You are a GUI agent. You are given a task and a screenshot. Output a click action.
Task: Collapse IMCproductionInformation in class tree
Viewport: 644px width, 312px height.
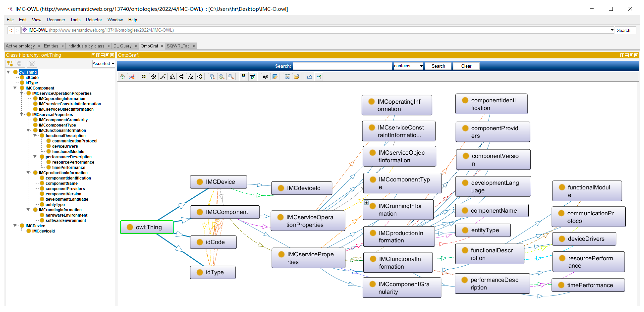click(28, 173)
